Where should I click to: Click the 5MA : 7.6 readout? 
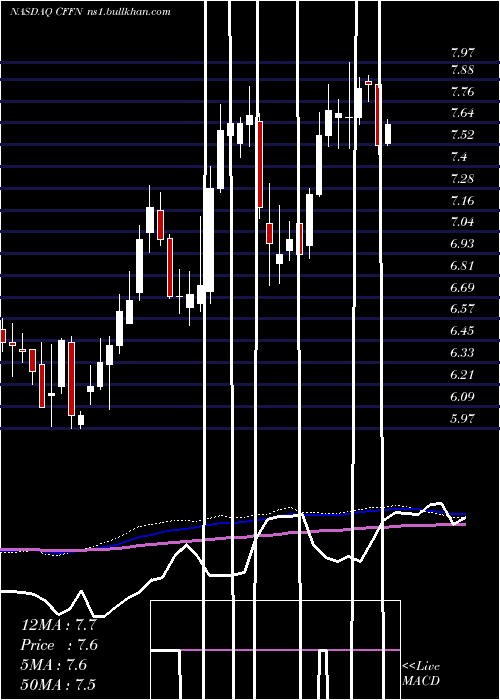[54, 665]
